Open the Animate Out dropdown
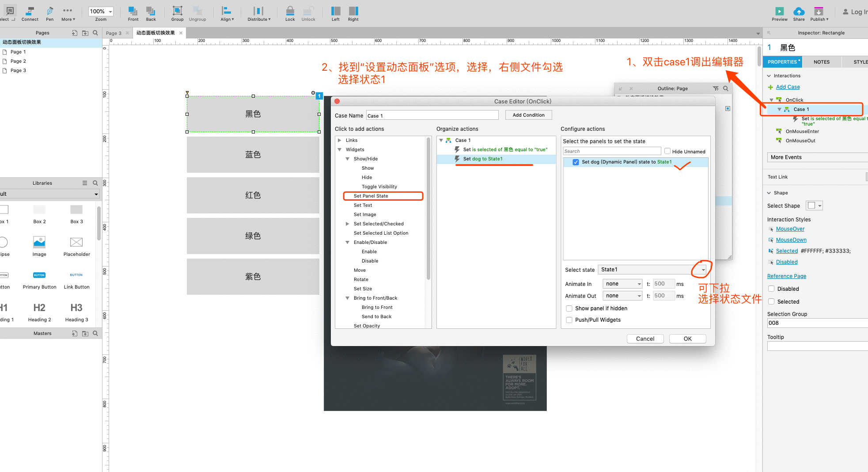 coord(622,296)
